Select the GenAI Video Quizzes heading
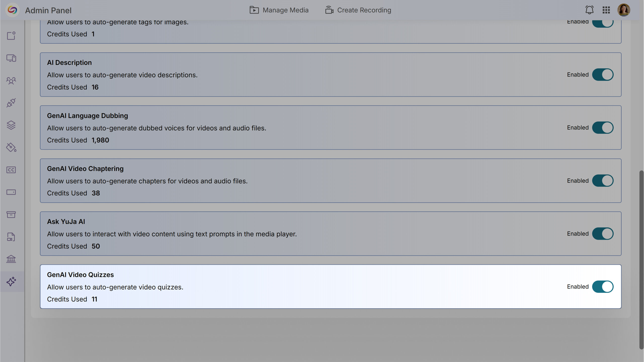Image resolution: width=644 pixels, height=362 pixels. coord(80,275)
